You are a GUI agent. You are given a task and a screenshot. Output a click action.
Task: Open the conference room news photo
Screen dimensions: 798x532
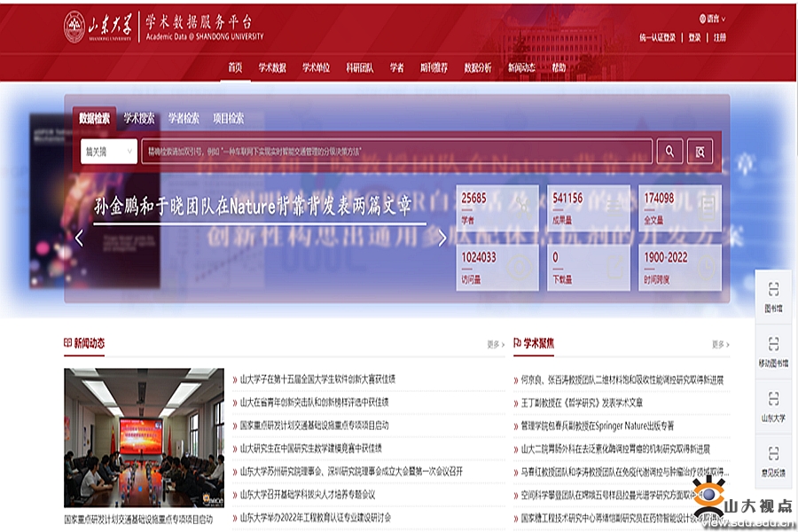coord(144,438)
